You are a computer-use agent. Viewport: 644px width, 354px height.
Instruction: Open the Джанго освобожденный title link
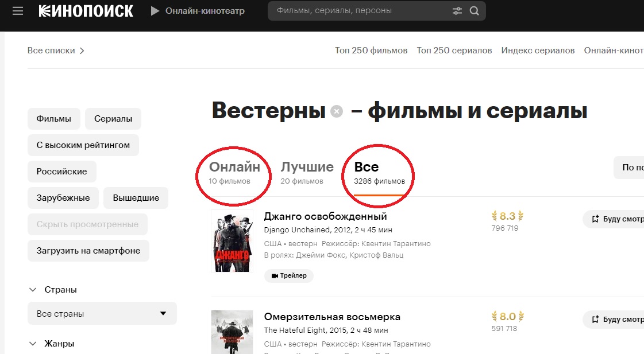tap(325, 216)
